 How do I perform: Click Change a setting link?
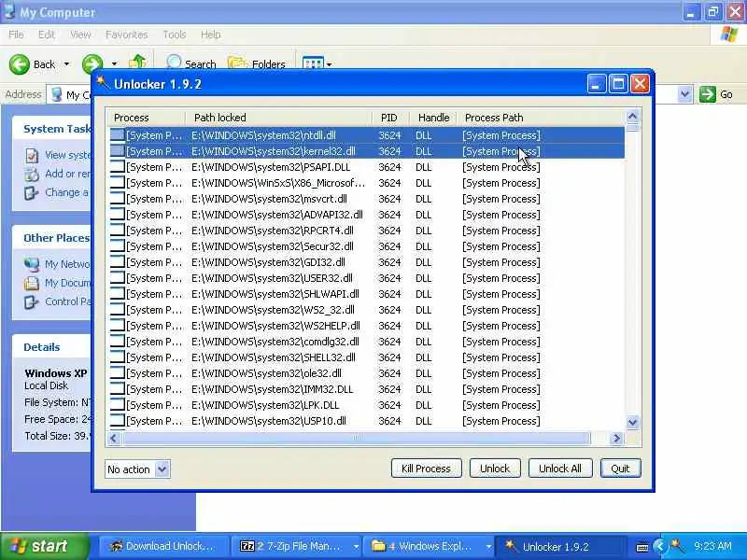click(x=66, y=192)
